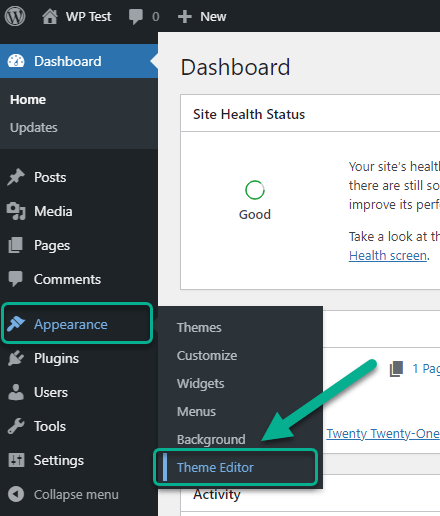Open Customize from the submenu
The height and width of the screenshot is (516, 440).
pos(207,355)
